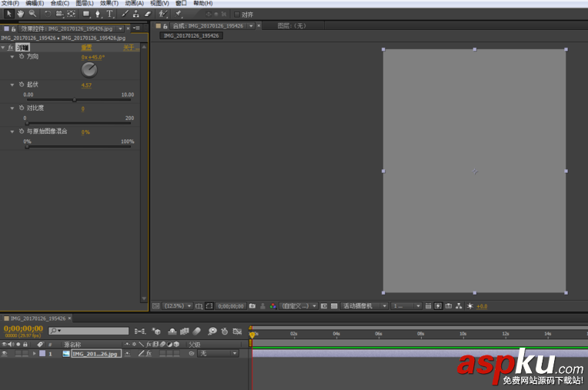
Task: Toggle the transparency grid icon
Action: pos(334,306)
